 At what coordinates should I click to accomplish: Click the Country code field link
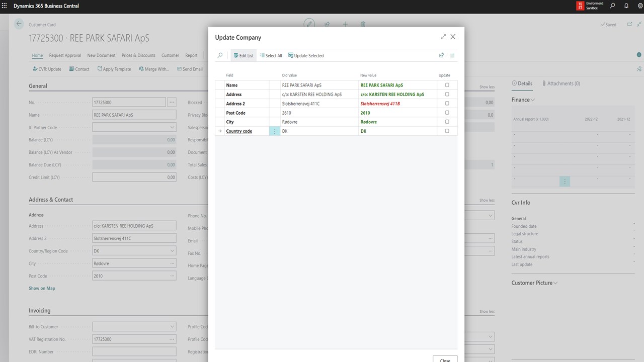coord(239,131)
